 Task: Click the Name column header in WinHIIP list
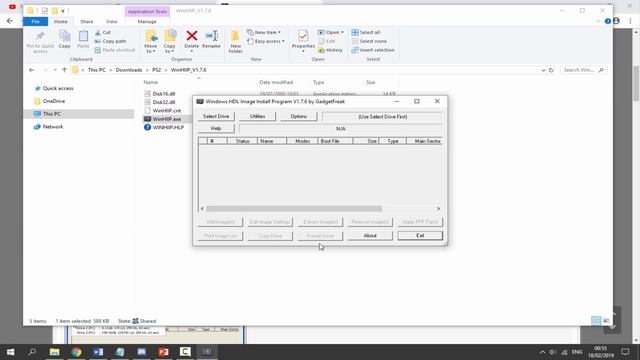pyautogui.click(x=272, y=141)
